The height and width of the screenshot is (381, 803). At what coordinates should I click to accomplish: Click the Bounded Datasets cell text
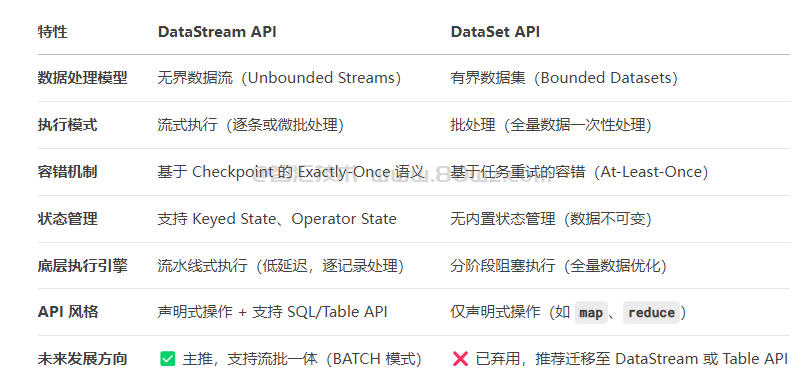click(605, 78)
